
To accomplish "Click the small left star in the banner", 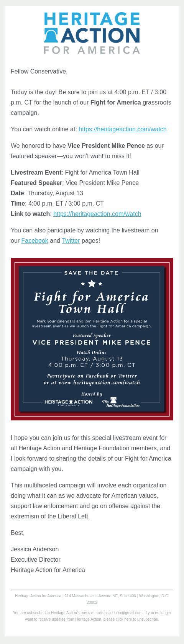I will click(x=83, y=284).
